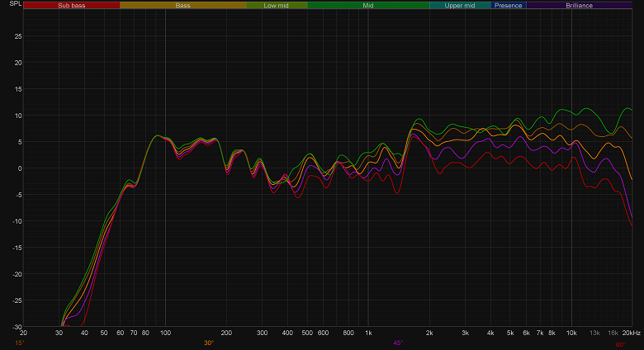Click the 500 frequency axis label
Viewport: 644px width, 350px height.
point(307,333)
